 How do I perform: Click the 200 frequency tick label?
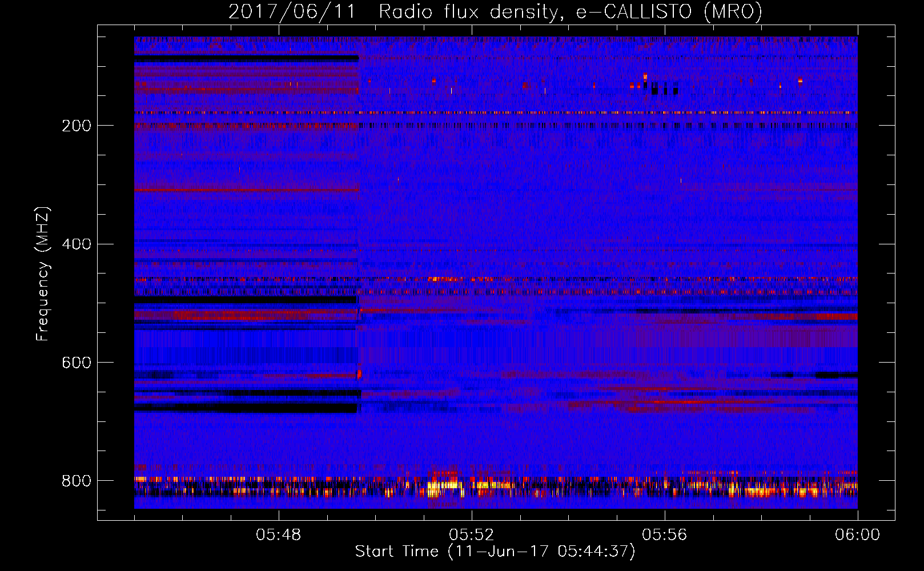77,126
